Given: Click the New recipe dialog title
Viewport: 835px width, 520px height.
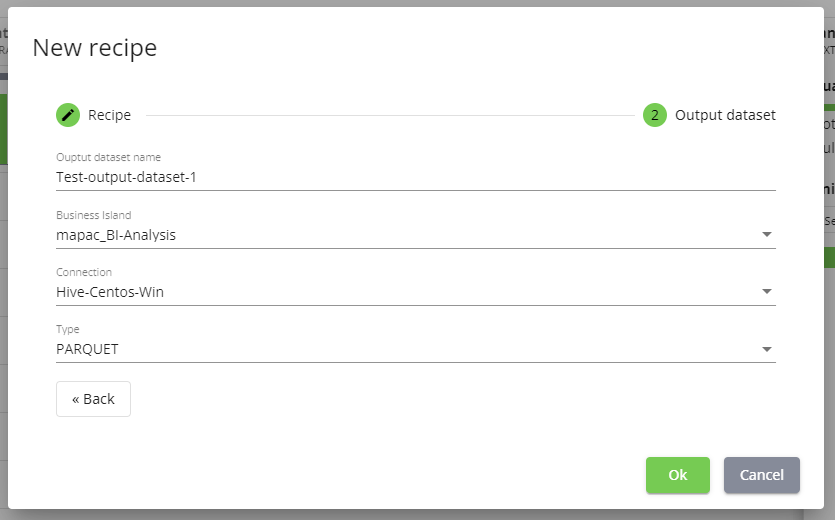Looking at the screenshot, I should [95, 47].
